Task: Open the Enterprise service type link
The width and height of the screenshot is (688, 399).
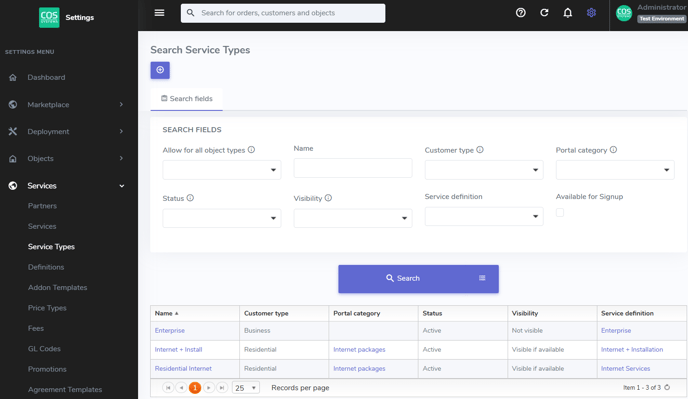Action: pyautogui.click(x=170, y=331)
